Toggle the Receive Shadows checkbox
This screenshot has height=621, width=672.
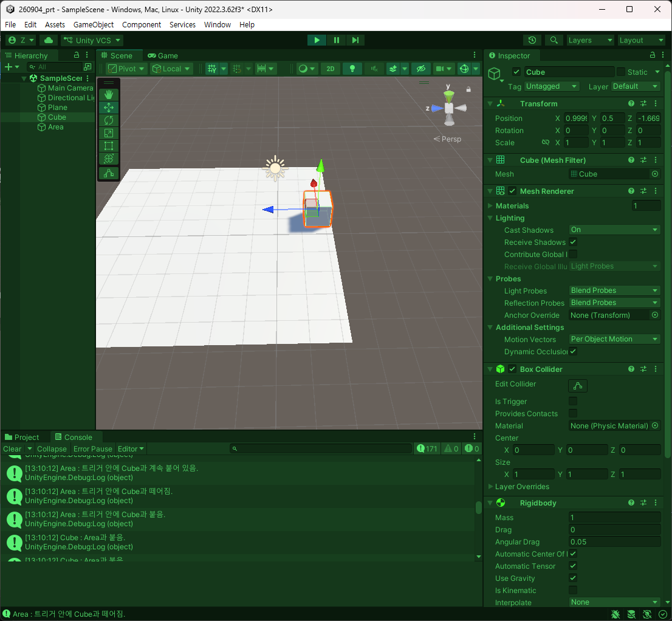pyautogui.click(x=572, y=242)
